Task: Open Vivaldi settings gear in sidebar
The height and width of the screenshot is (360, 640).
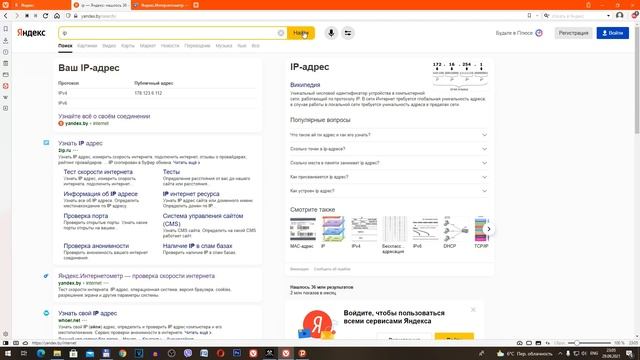Action: tap(6, 334)
